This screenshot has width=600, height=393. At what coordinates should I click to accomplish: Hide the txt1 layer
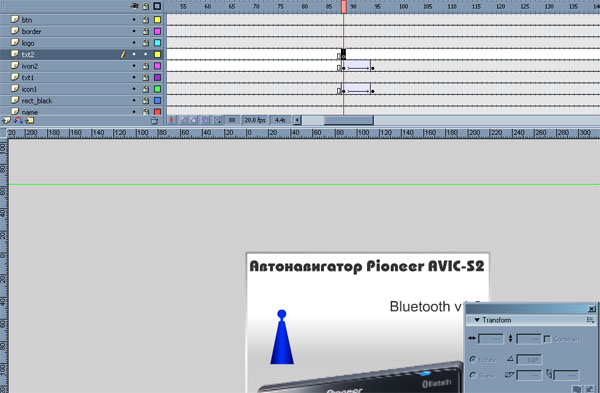(134, 77)
